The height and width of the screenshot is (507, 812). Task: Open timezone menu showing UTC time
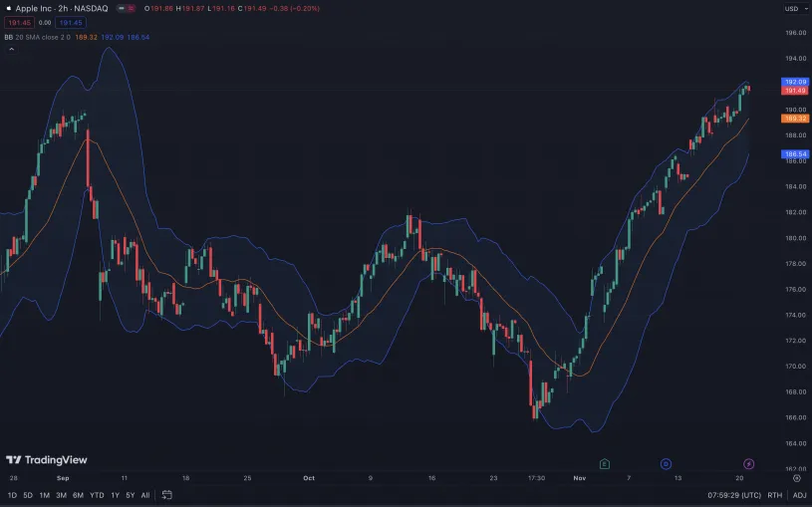735,495
